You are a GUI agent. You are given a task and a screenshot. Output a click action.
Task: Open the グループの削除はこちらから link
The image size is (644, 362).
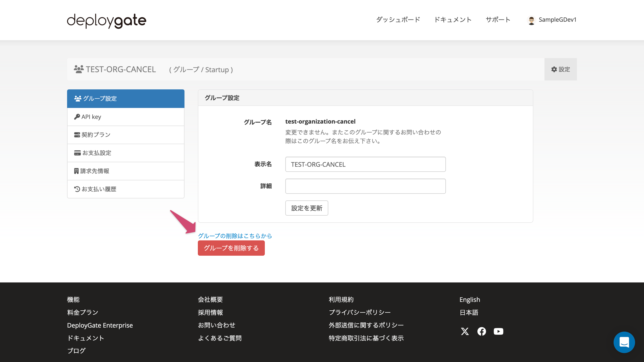tap(235, 236)
